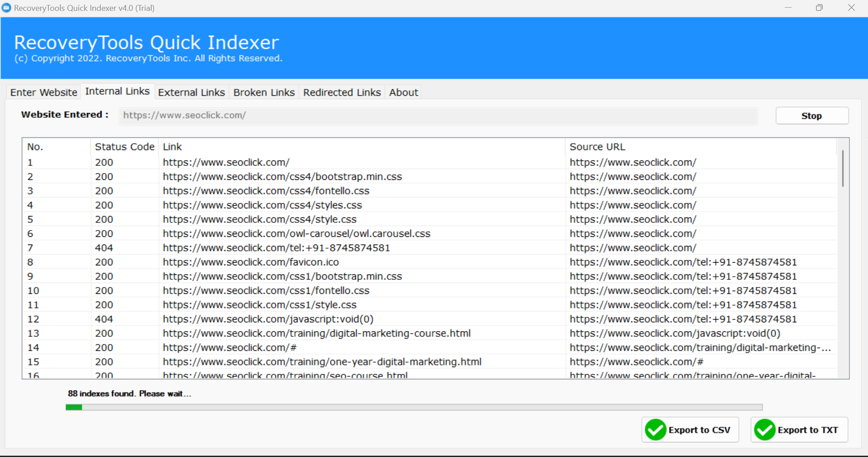Select the css1/fontello.css link row
The width and height of the screenshot is (868, 457).
[x=266, y=291]
